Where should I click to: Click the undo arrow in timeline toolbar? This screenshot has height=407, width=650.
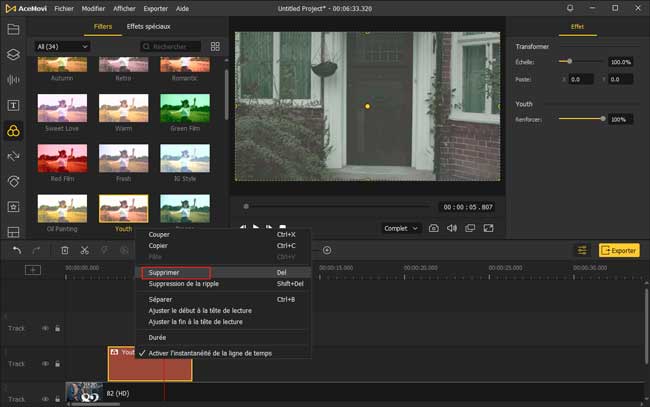tap(16, 250)
